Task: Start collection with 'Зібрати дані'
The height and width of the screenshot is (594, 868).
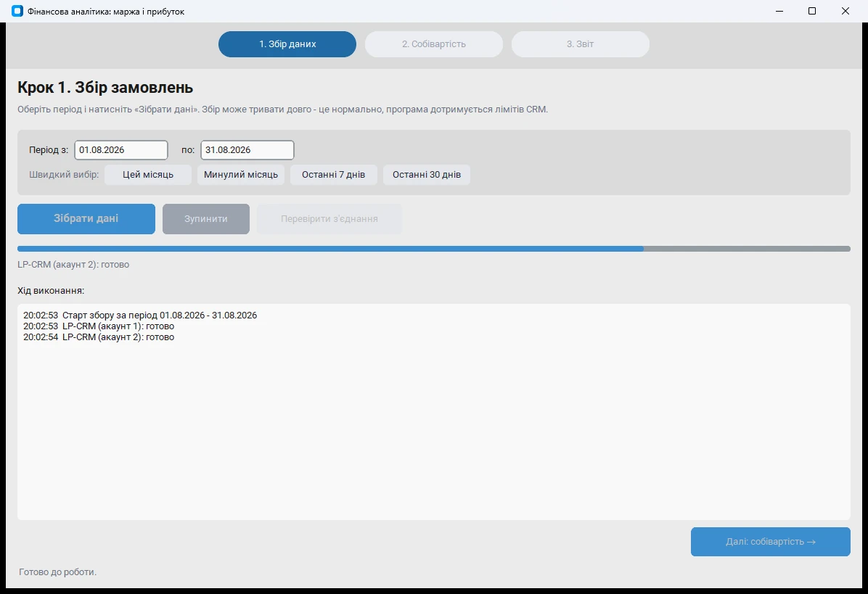Action: click(86, 218)
